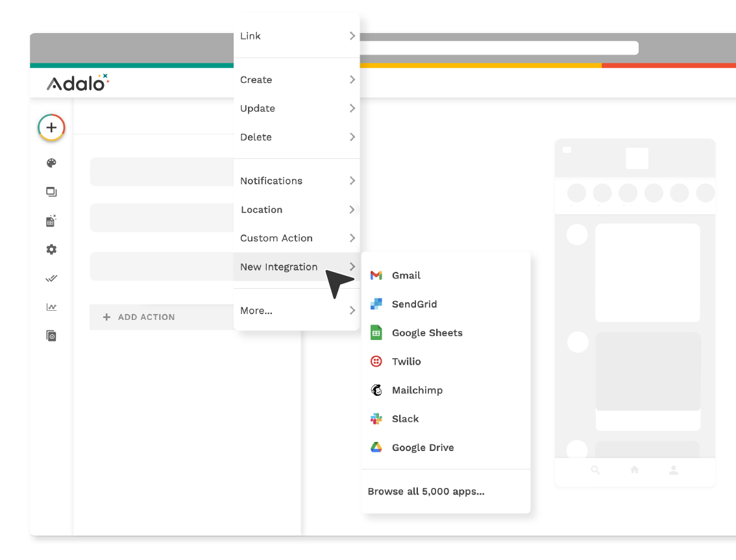Expand the Notifications submenu arrow

tap(352, 180)
